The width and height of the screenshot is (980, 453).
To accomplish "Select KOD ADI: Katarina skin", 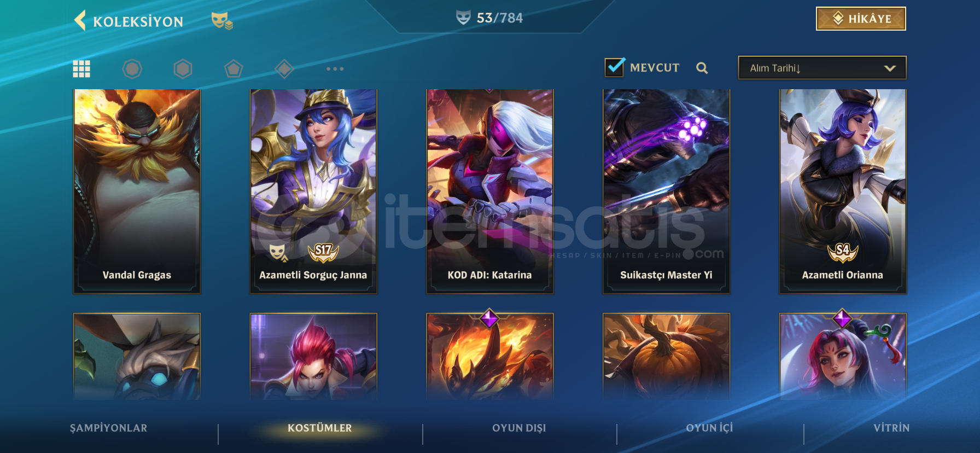I will point(490,191).
